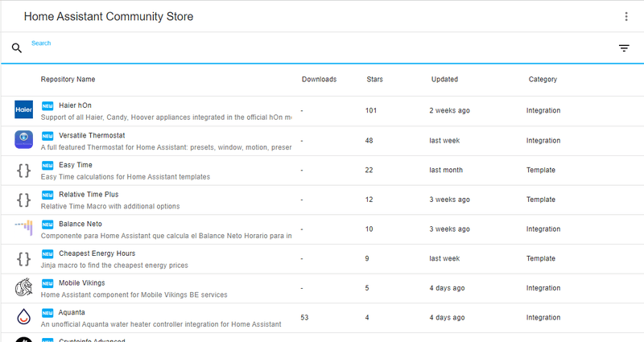Click 'last month' in Easy Time row
Viewport: 644px width, 342px height.
click(x=446, y=170)
